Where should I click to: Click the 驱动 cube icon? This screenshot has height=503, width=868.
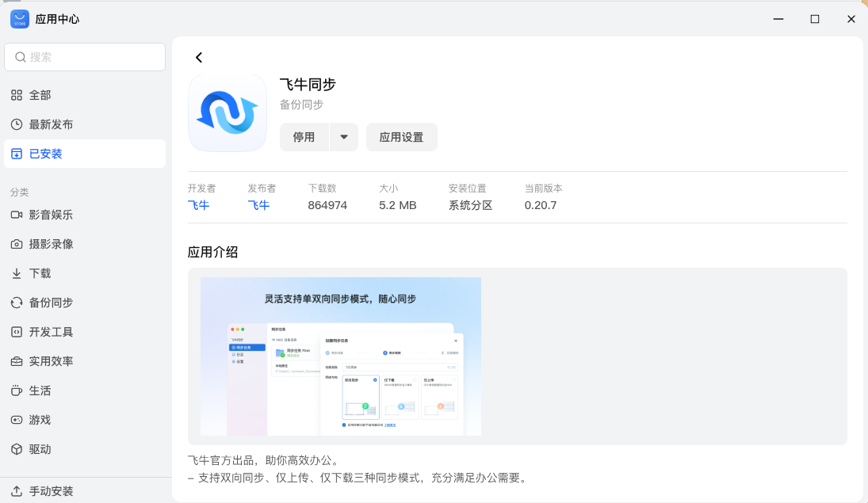tap(17, 449)
